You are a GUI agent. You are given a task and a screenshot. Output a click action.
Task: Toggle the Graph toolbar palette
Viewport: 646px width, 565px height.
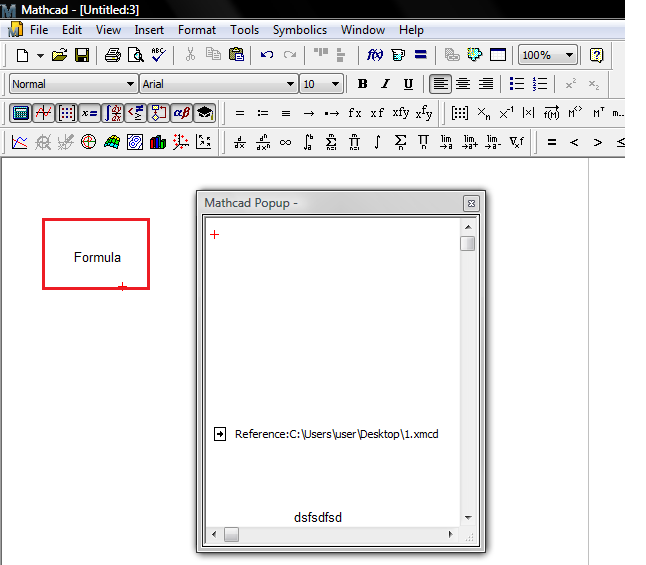click(x=43, y=113)
